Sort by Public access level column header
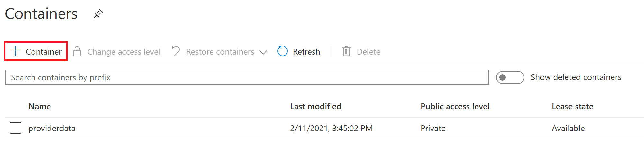The height and width of the screenshot is (142, 644). click(x=455, y=106)
